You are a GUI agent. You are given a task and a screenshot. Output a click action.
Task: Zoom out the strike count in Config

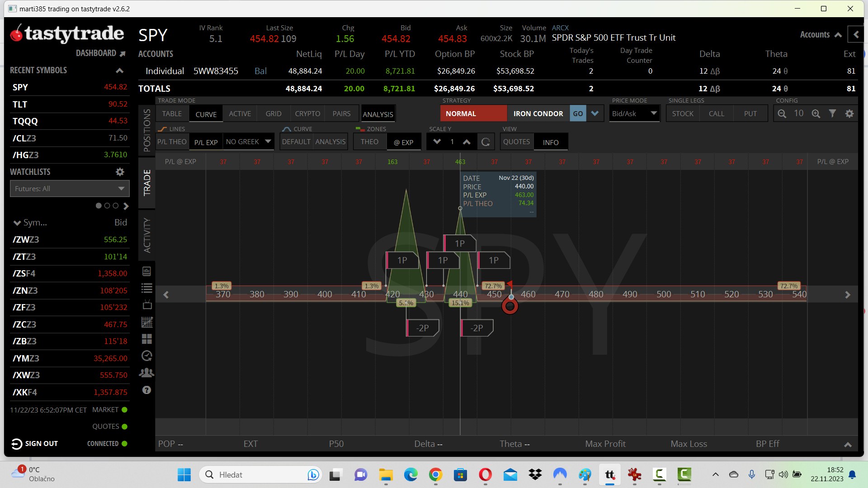pyautogui.click(x=782, y=114)
